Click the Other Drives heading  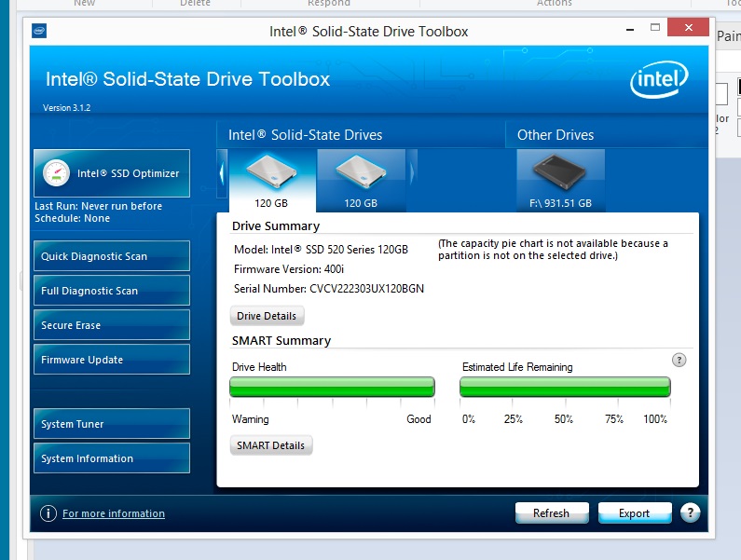pyautogui.click(x=556, y=135)
